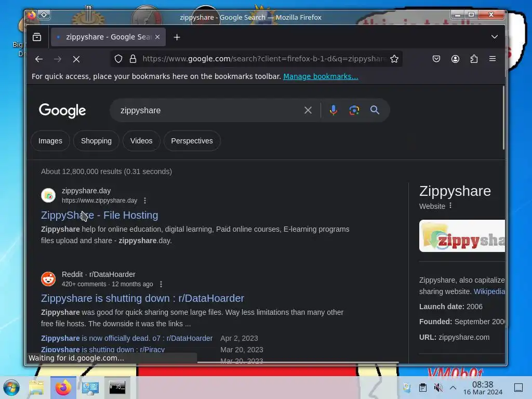This screenshot has height=399, width=532.
Task: Filter results by Images
Action: click(50, 141)
